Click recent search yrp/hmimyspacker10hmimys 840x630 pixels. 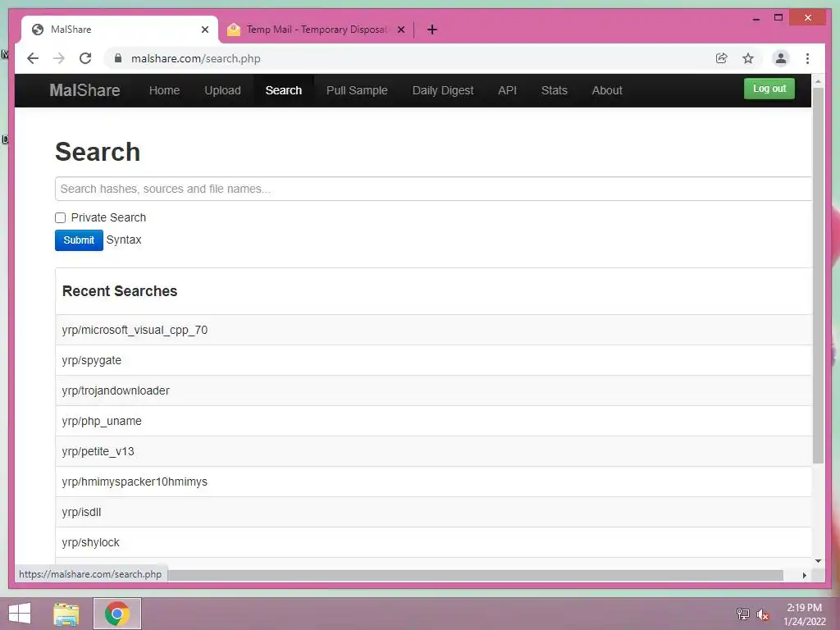click(135, 482)
